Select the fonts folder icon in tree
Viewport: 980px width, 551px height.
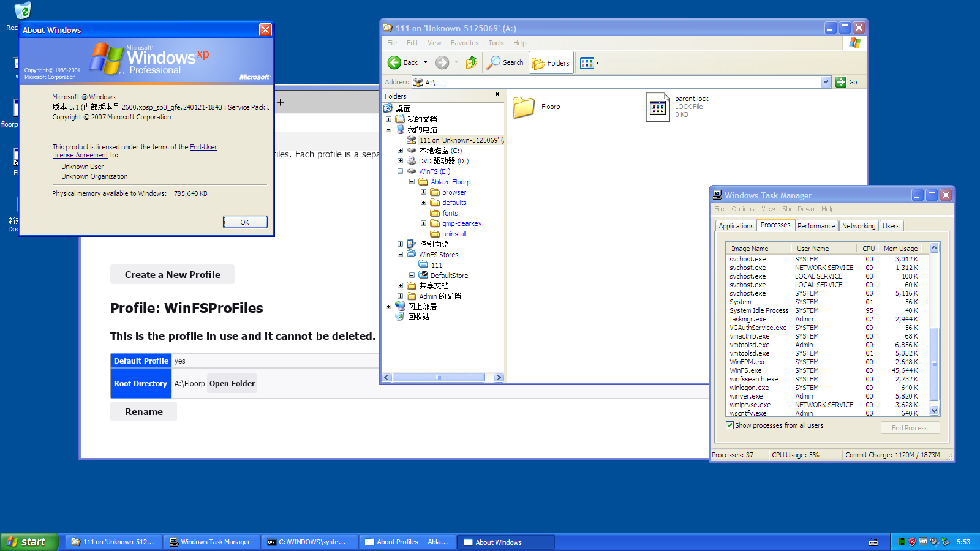coord(435,213)
